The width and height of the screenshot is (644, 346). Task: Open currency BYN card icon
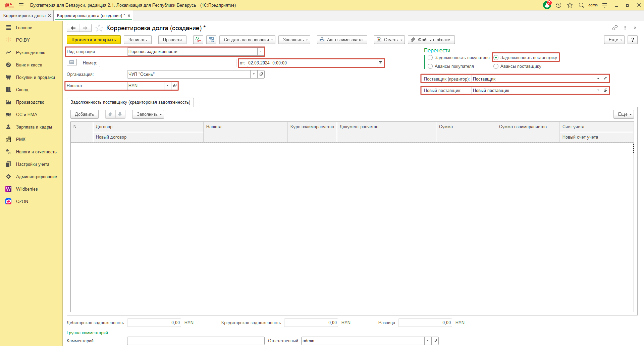point(175,86)
